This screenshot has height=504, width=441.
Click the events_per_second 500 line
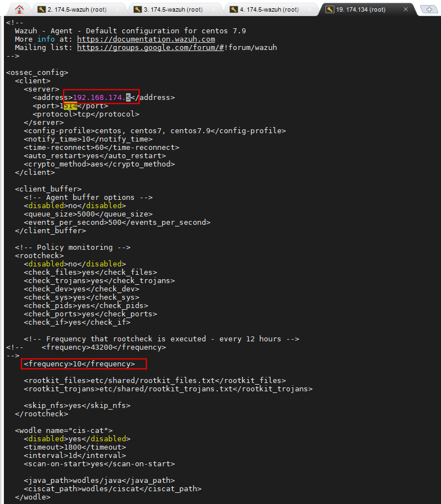(x=117, y=223)
